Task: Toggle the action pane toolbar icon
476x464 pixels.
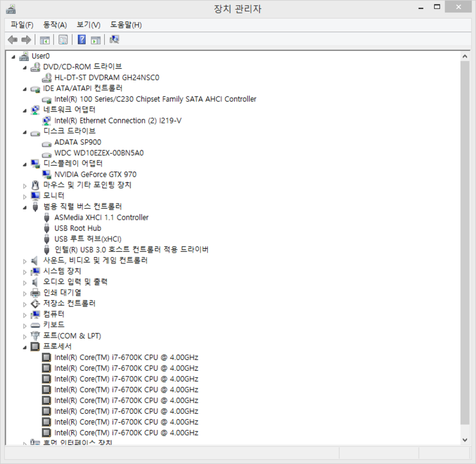Action: point(96,40)
